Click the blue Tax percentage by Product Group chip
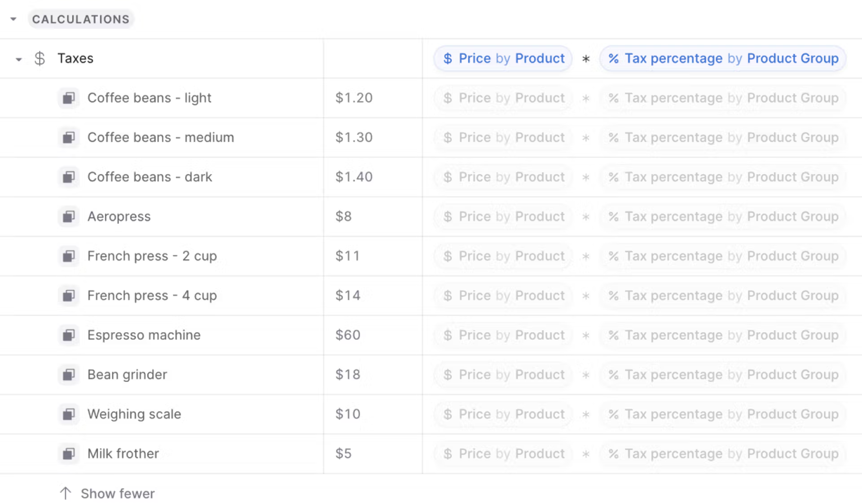This screenshot has width=862, height=504. point(723,58)
